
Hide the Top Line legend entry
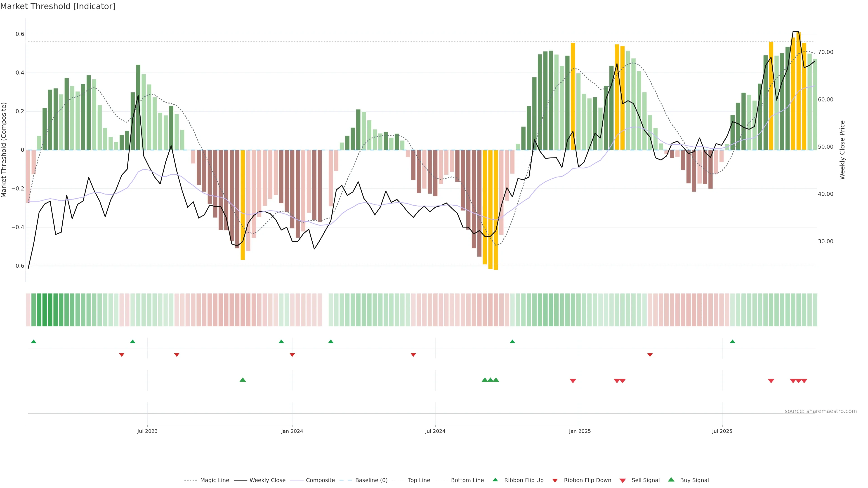(419, 480)
